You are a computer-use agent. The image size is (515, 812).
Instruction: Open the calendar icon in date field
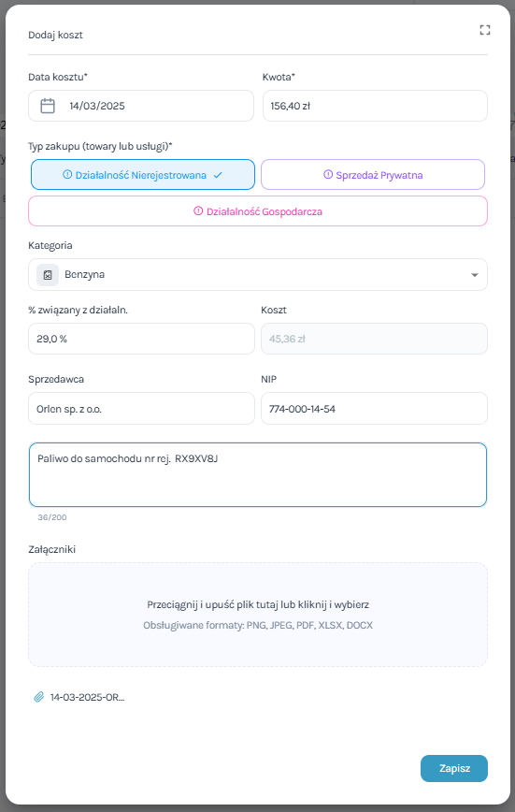pos(48,106)
